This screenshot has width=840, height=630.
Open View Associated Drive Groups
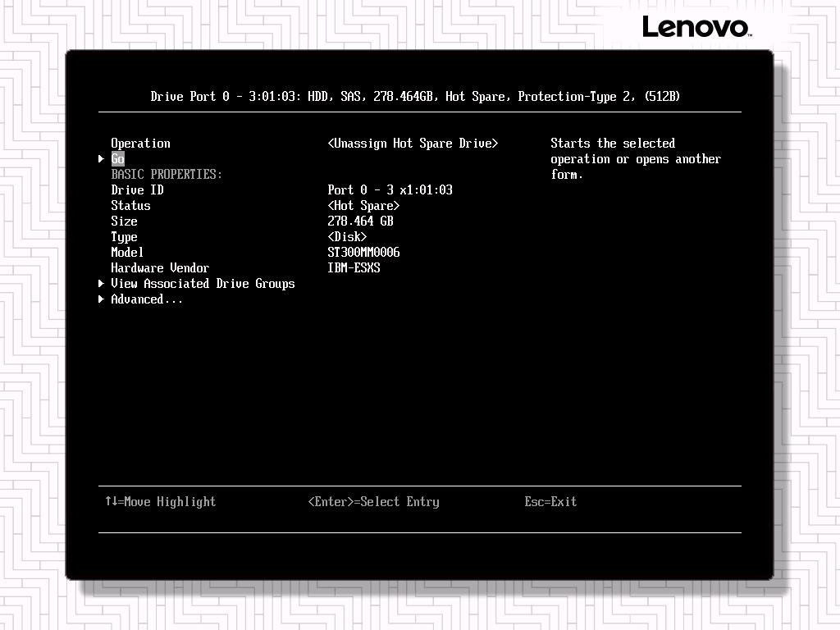pyautogui.click(x=203, y=284)
